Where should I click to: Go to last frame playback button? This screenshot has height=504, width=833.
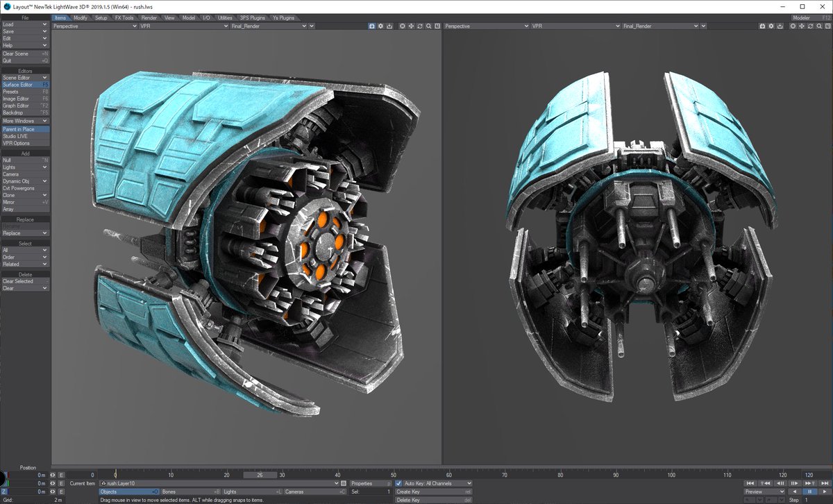pos(825,483)
